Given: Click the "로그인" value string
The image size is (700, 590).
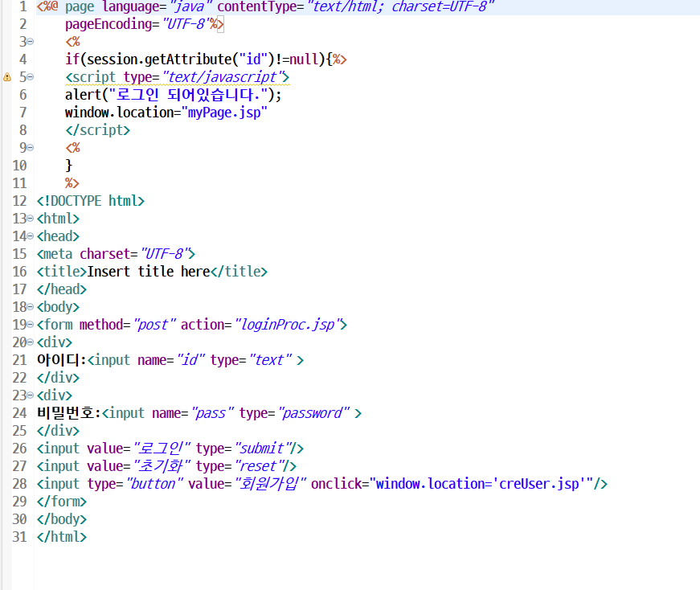Looking at the screenshot, I should pos(162,449).
